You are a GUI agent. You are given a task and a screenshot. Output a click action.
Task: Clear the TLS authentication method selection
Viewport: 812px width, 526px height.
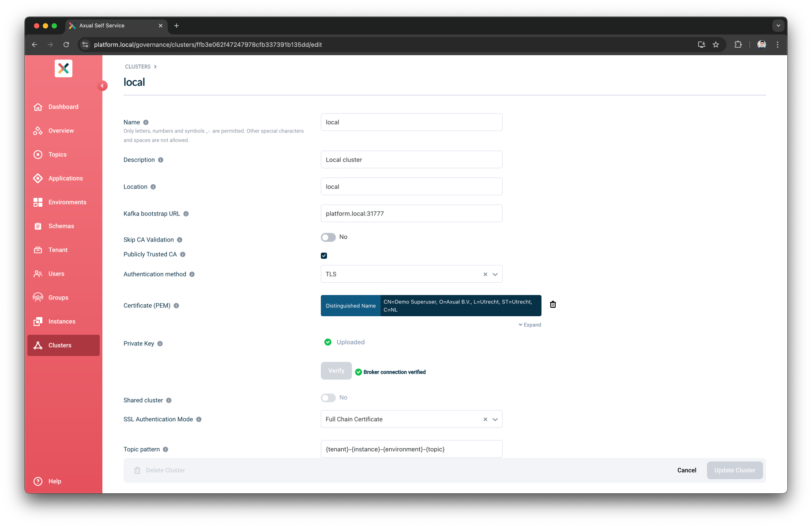[485, 274]
